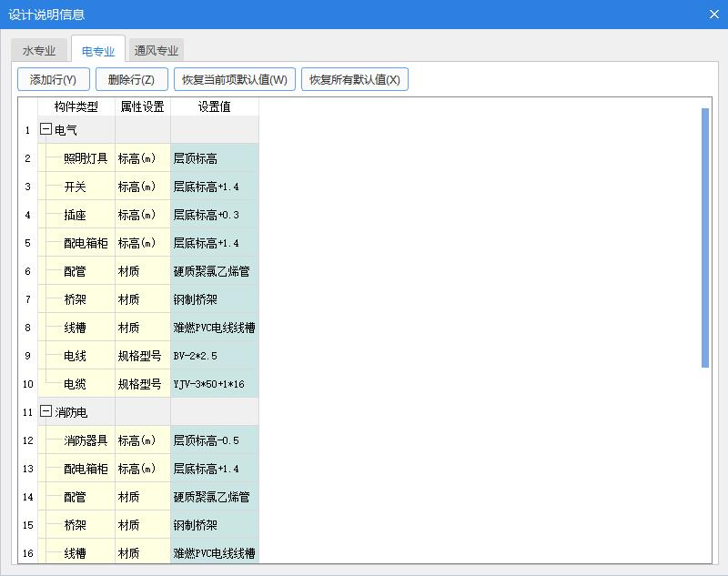The width and height of the screenshot is (728, 576).
Task: Select the 消防器具 row
Action: coord(86,440)
